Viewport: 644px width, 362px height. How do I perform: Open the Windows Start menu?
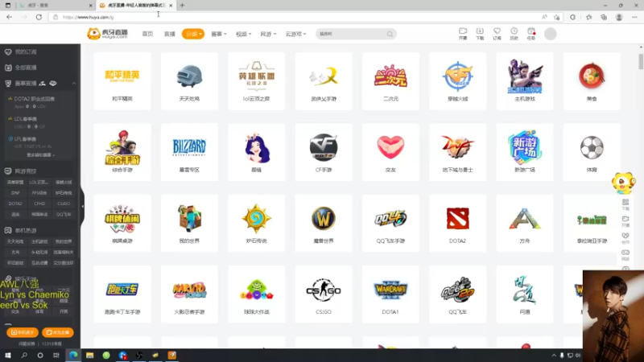click(x=8, y=356)
